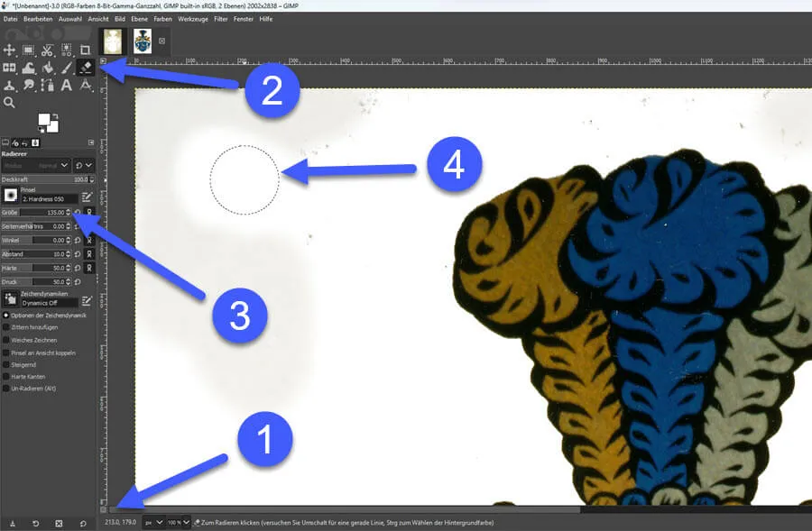Viewport: 812px width, 531px height.
Task: Select the Text tool
Action: coord(67,86)
